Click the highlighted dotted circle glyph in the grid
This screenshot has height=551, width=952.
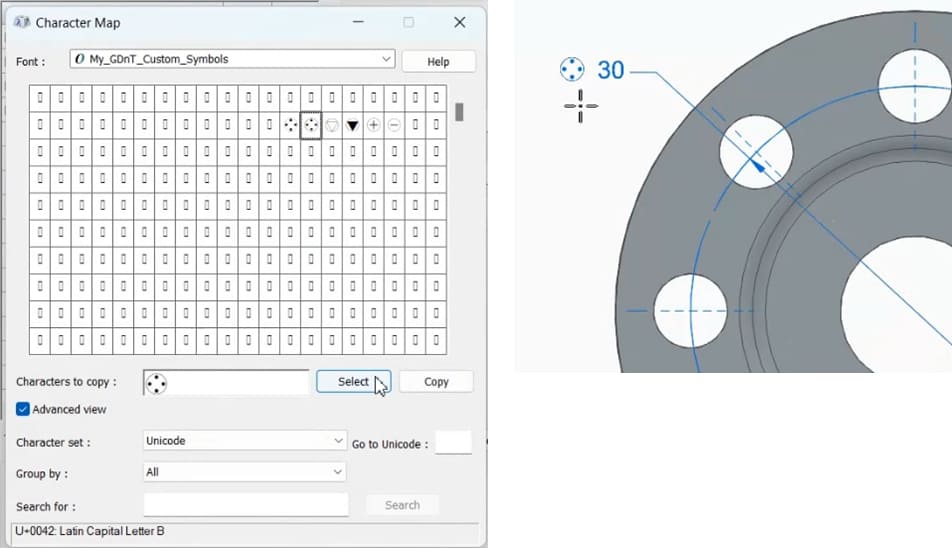click(x=311, y=125)
